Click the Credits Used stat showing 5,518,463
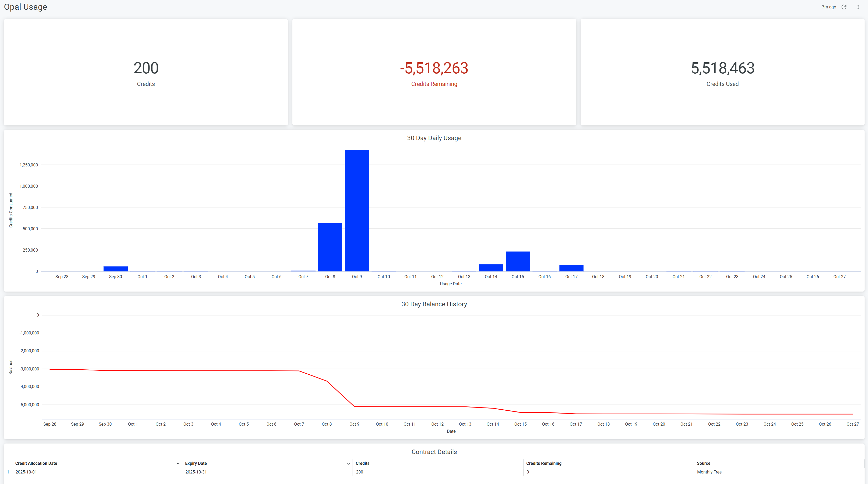Image resolution: width=868 pixels, height=484 pixels. [x=722, y=68]
